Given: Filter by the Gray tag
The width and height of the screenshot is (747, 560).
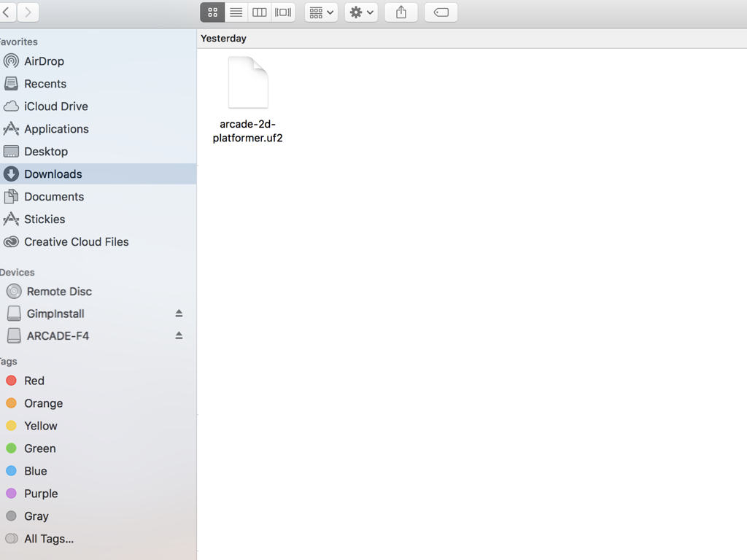Looking at the screenshot, I should pos(98,516).
